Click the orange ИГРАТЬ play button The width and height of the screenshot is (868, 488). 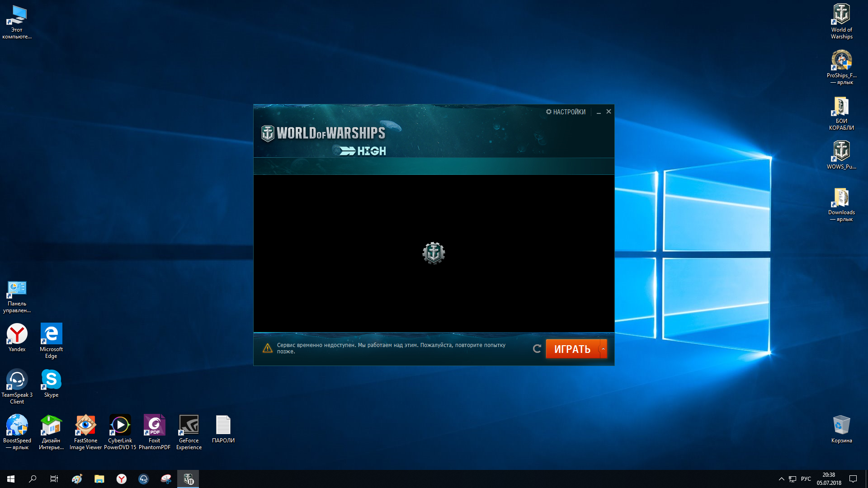[x=572, y=349]
